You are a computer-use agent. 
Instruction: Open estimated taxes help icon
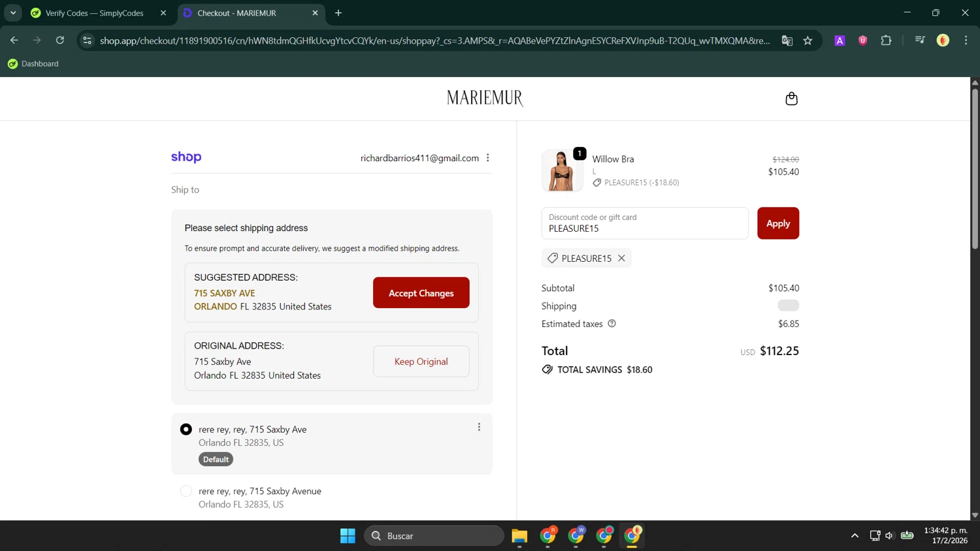pyautogui.click(x=612, y=324)
